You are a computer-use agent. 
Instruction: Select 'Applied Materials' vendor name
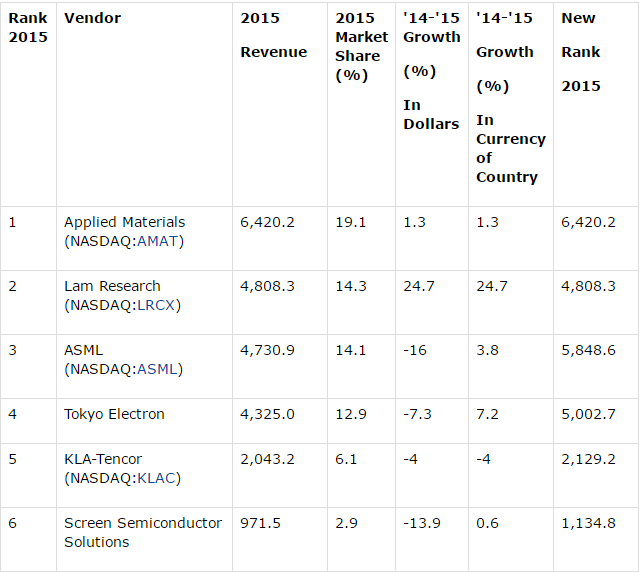pyautogui.click(x=124, y=222)
